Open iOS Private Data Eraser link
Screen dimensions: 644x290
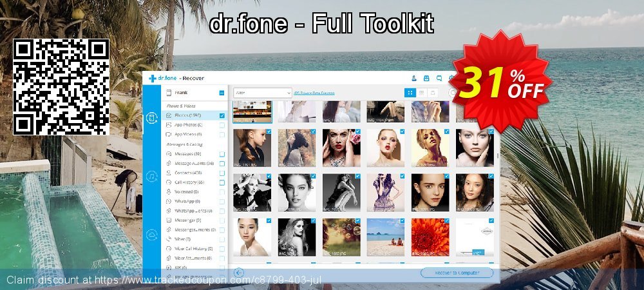click(314, 93)
